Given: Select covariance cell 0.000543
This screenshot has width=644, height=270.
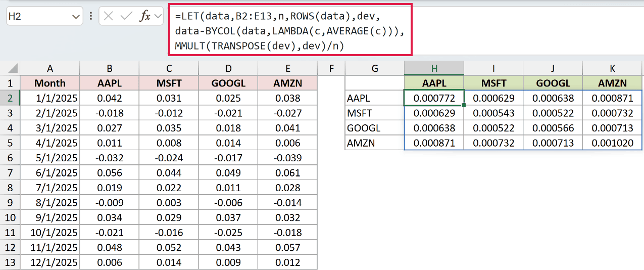Looking at the screenshot, I should click(x=493, y=113).
